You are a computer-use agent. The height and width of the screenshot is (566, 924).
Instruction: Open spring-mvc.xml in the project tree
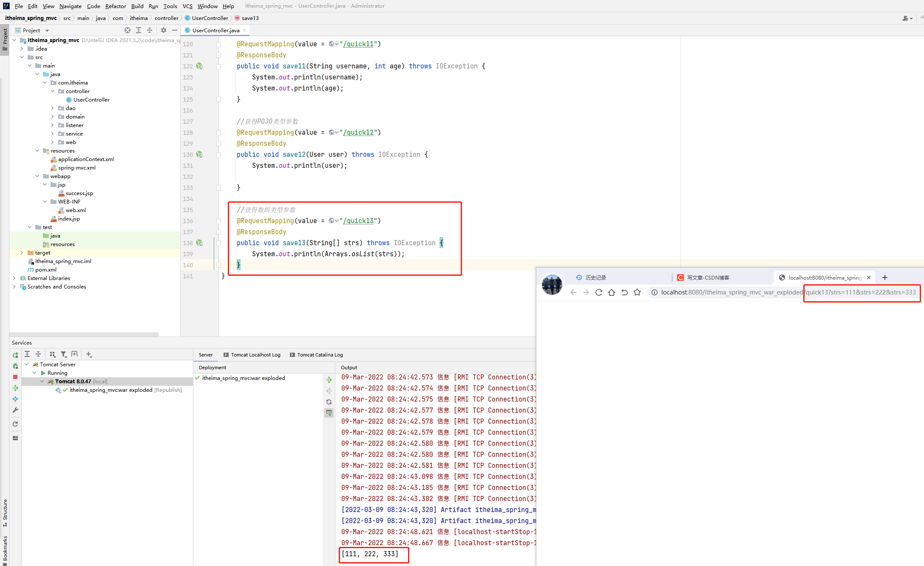point(77,168)
